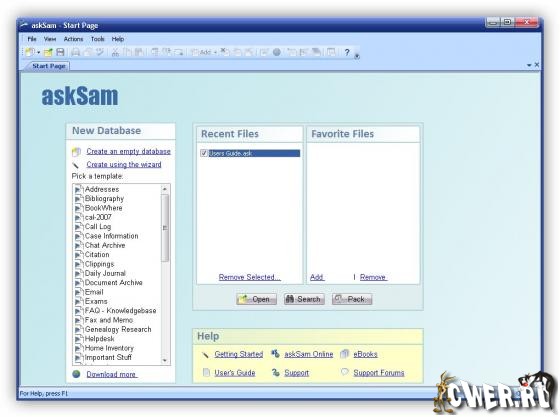Image resolution: width=560 pixels, height=417 pixels.
Task: Open the Getting Started help link
Action: click(239, 354)
